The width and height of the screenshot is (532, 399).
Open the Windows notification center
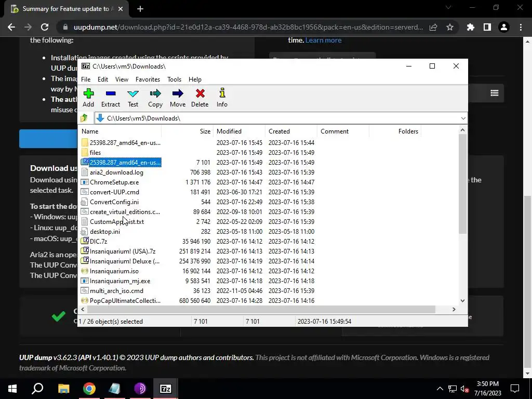(515, 389)
